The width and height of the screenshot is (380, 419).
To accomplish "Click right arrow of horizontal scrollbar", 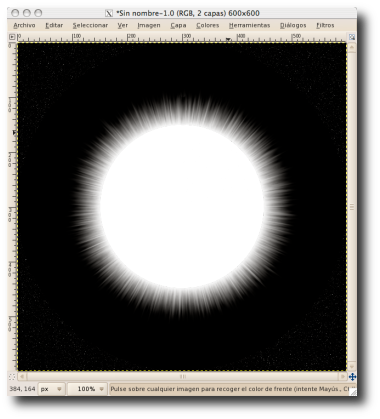I will coord(343,377).
